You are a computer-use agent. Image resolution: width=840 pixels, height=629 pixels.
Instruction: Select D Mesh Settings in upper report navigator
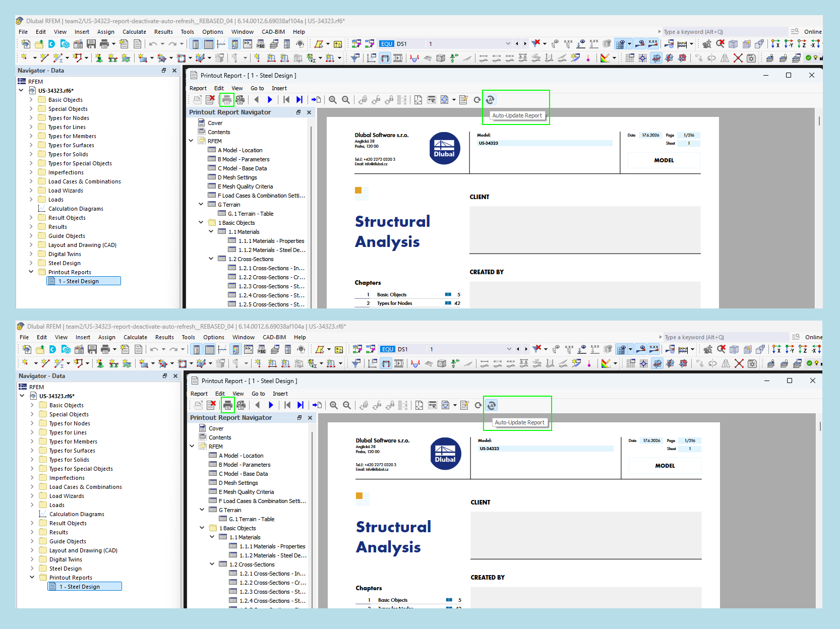[237, 177]
